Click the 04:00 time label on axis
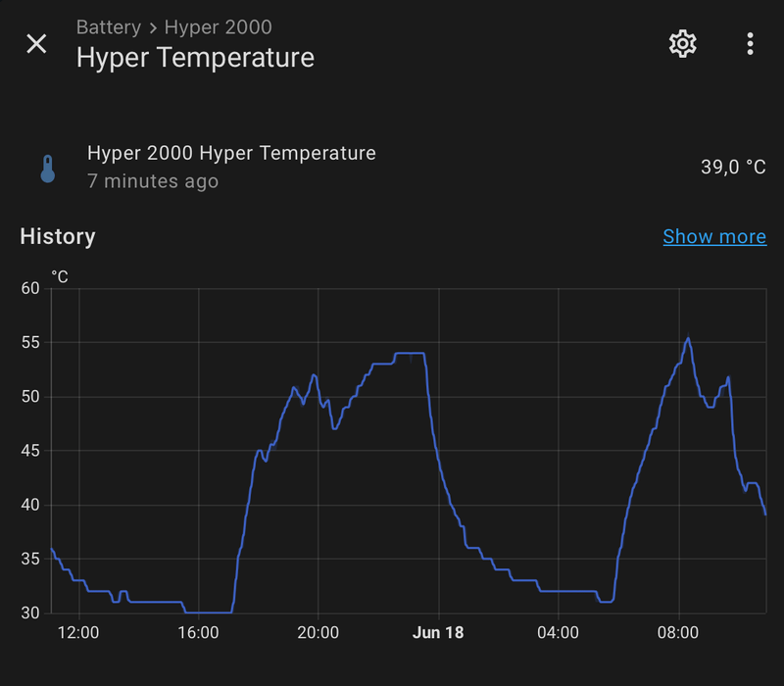 [x=558, y=633]
